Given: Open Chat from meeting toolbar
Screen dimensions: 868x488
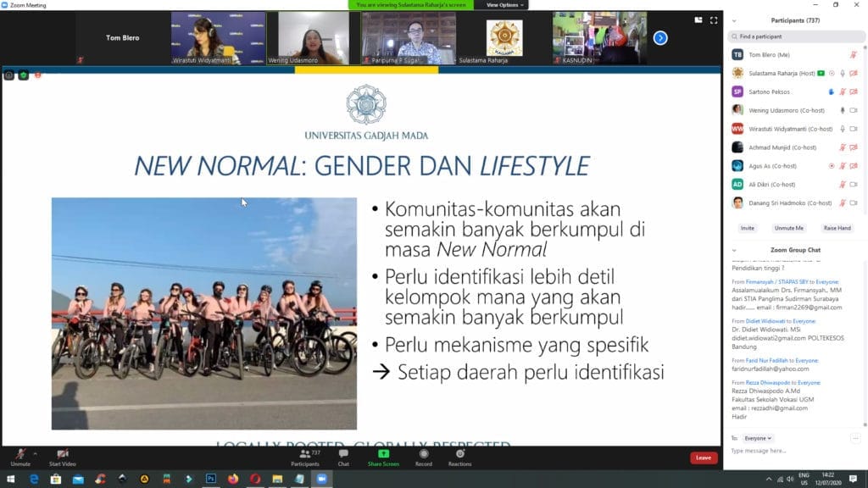Looking at the screenshot, I should point(343,457).
